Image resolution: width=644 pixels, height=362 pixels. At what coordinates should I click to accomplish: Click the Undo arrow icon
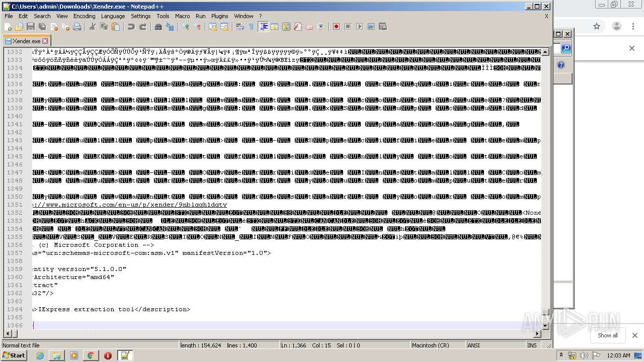[x=131, y=27]
